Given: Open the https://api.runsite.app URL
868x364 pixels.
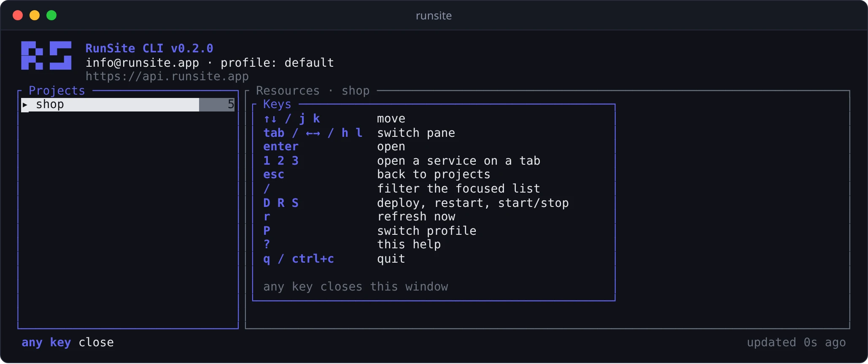Looking at the screenshot, I should point(167,76).
